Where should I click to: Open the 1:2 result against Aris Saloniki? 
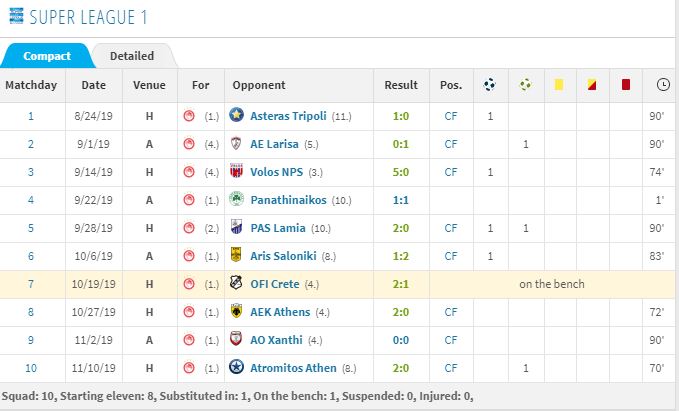(401, 256)
